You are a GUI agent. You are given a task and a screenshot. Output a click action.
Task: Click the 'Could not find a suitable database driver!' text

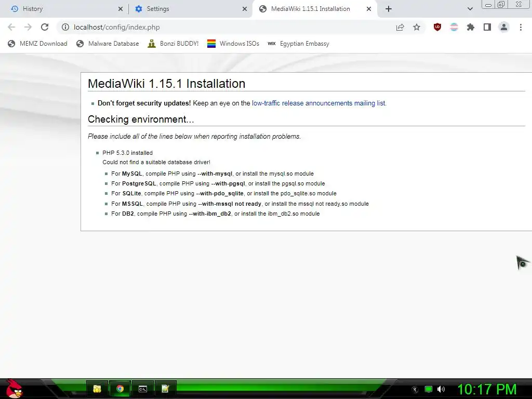tap(156, 162)
